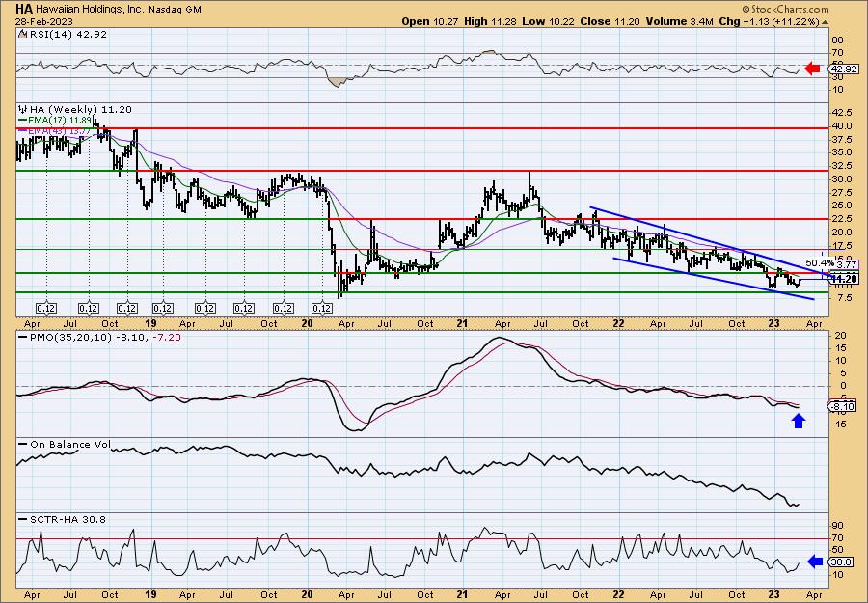Click the 50.4% annotation label

820,262
